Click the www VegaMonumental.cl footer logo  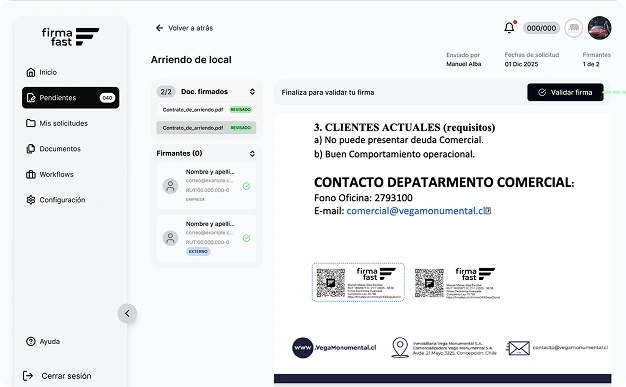click(334, 348)
